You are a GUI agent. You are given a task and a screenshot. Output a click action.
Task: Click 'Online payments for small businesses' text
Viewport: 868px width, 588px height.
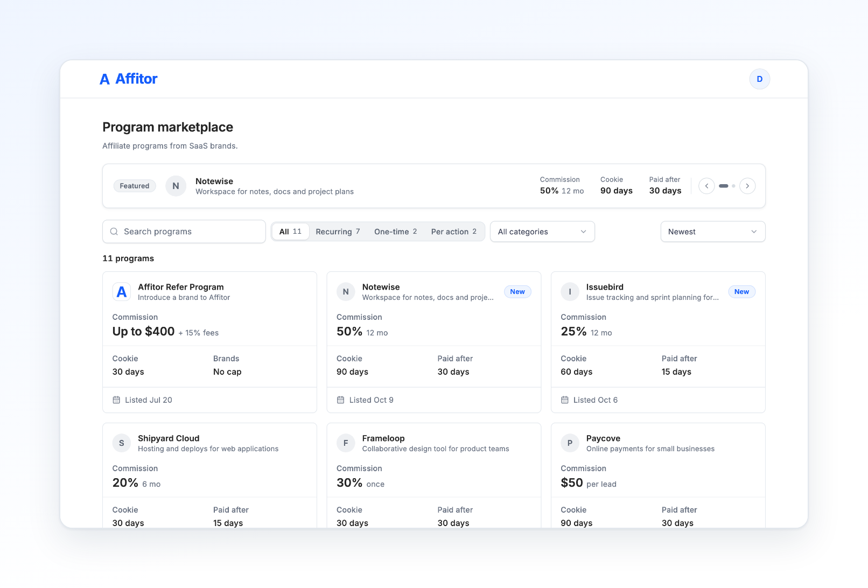650,449
